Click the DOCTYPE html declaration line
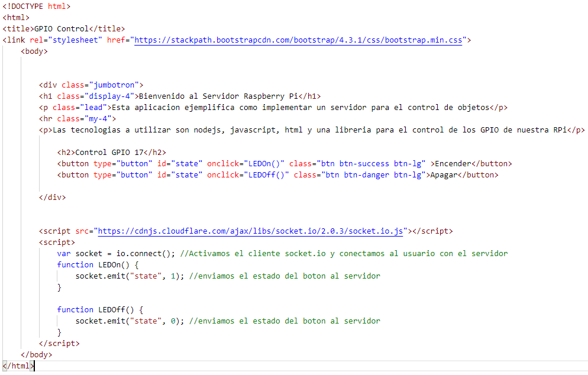588x375 pixels. tap(36, 7)
